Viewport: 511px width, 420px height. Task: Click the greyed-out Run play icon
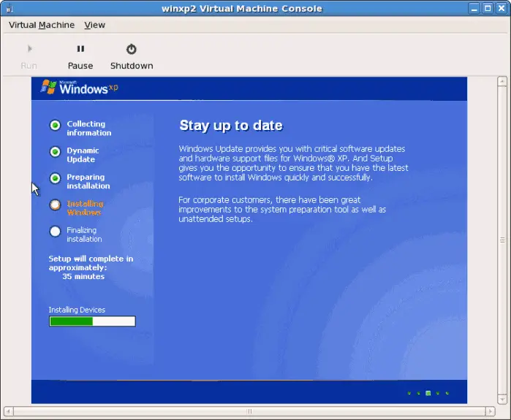(29, 49)
